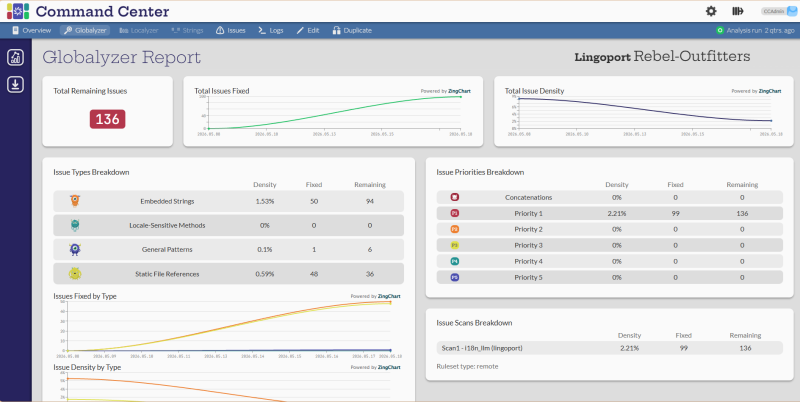Click the yellow P3 priority icon
This screenshot has height=402, width=800.
pos(455,245)
